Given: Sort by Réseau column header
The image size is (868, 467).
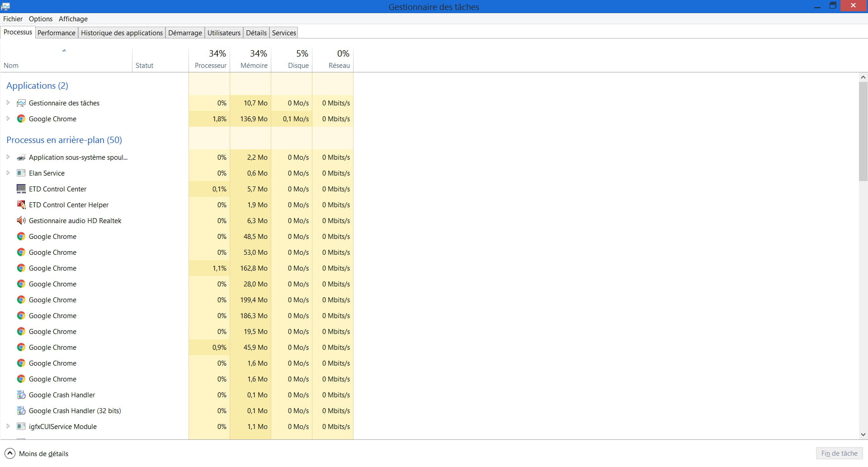Looking at the screenshot, I should tap(333, 59).
